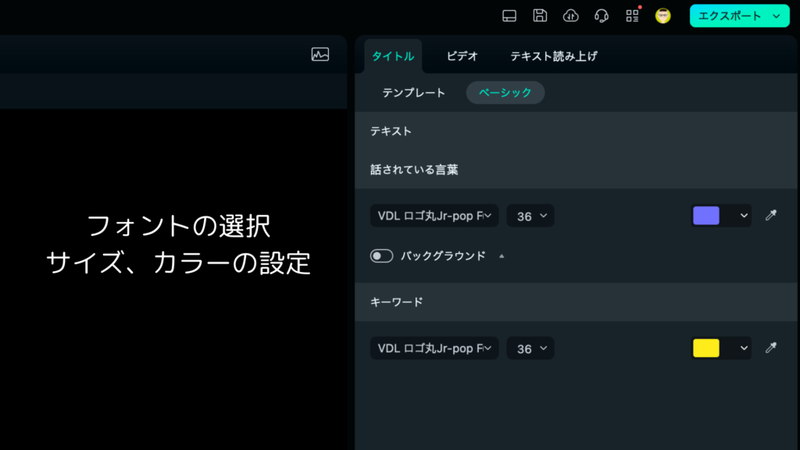Click the preview snapshot image icon
The height and width of the screenshot is (450, 800).
320,54
